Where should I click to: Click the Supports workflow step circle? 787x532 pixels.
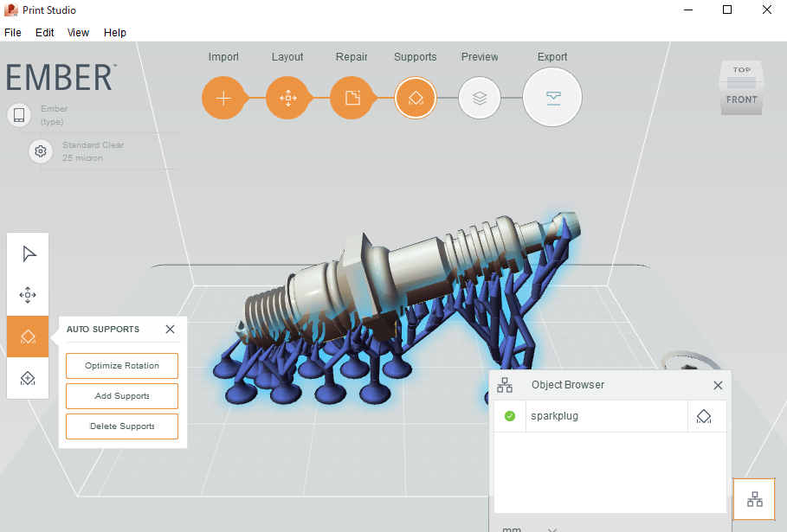click(x=416, y=98)
